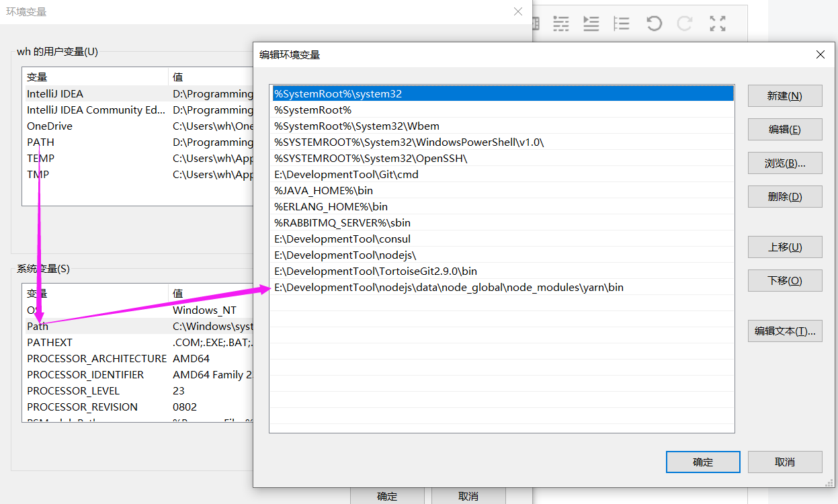Select the WindowsPowerShell\v1.0\ path entry

[502, 142]
